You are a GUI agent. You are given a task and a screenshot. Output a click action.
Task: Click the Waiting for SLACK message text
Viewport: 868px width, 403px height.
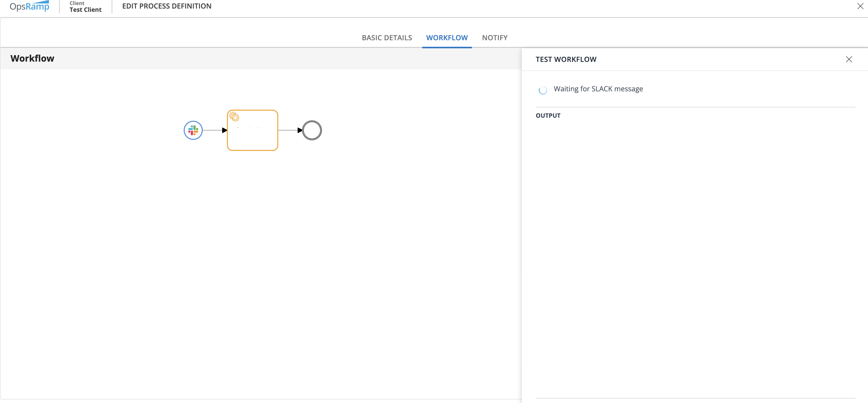tap(598, 89)
